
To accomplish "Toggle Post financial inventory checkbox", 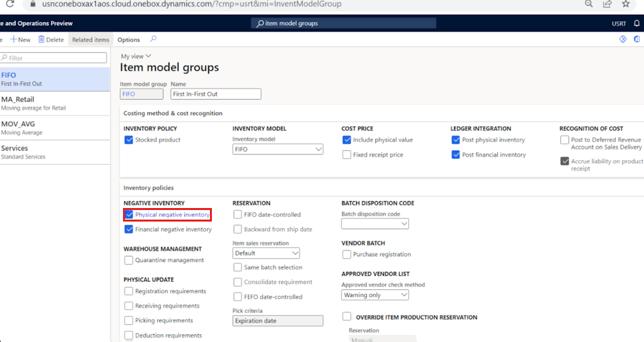I will click(x=455, y=155).
